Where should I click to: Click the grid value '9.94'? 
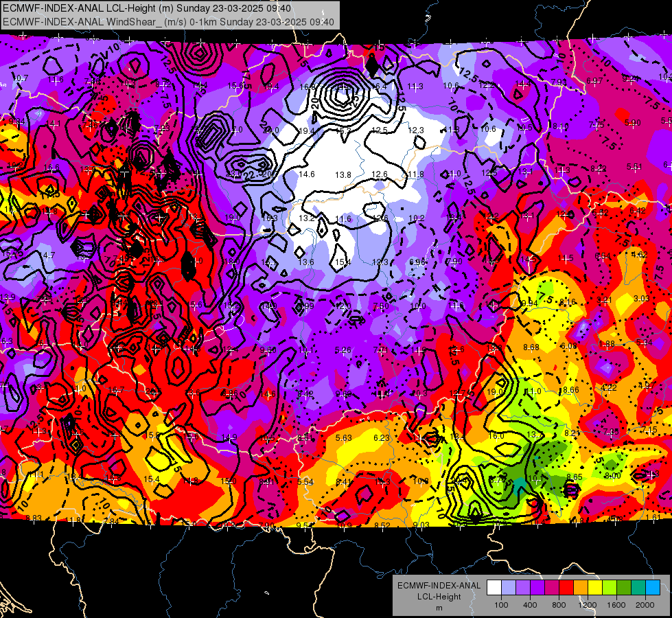(530, 304)
